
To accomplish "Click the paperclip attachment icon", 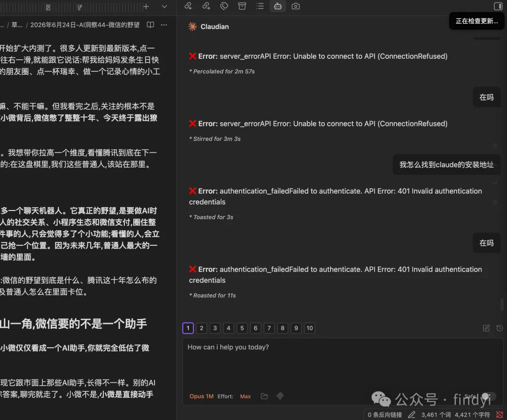I will click(x=280, y=396).
